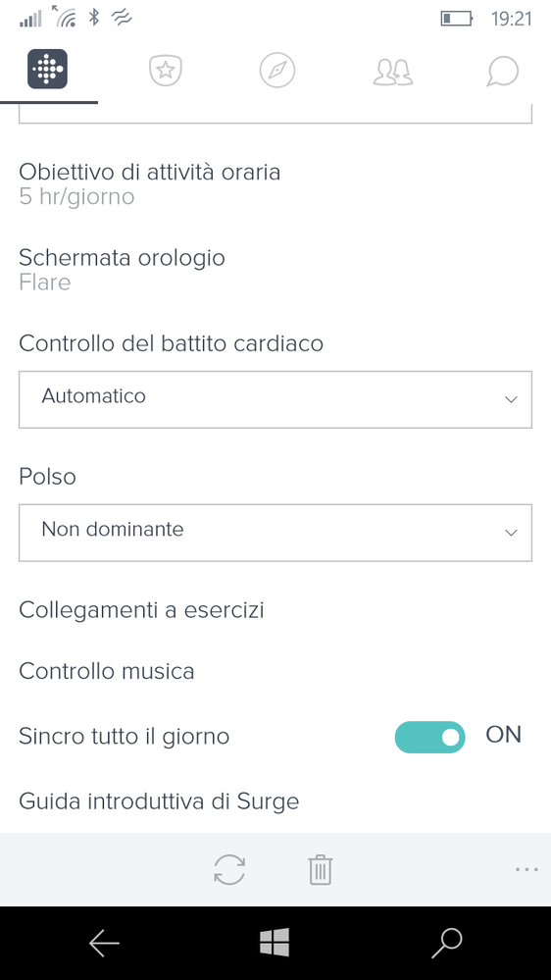Open Schermata orologio Flare setting

pos(122,270)
